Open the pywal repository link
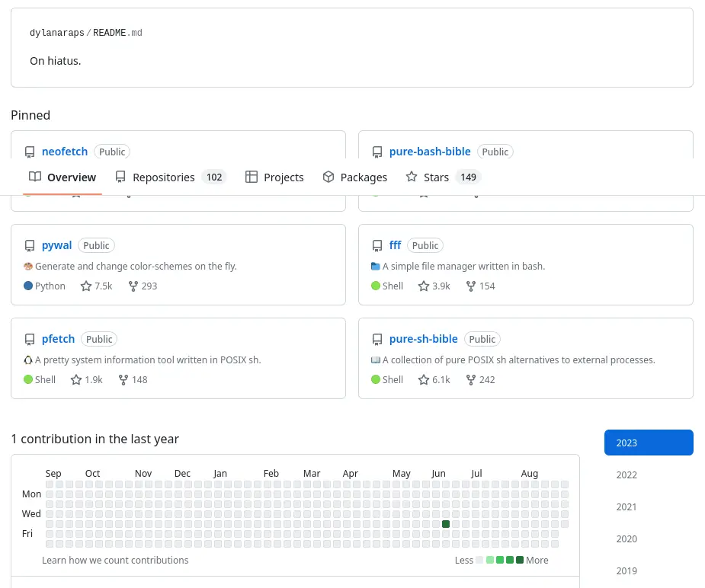Viewport: 705px width, 588px height. (x=56, y=245)
